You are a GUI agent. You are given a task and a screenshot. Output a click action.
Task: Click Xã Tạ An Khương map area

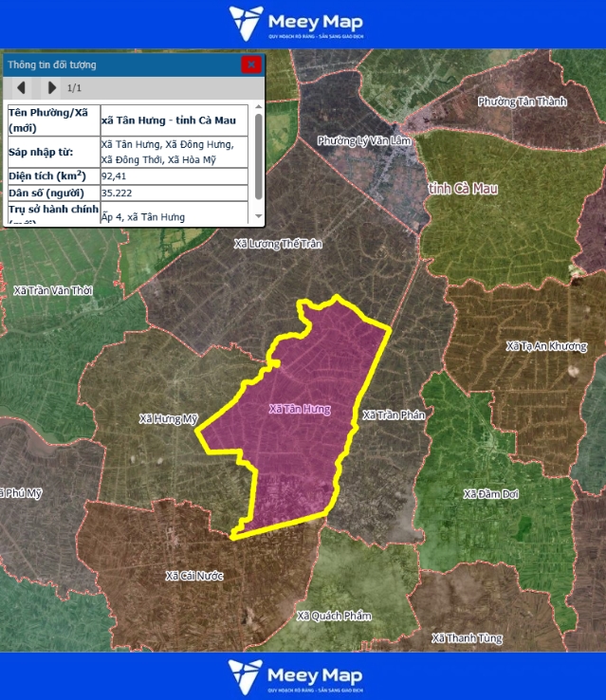pos(546,346)
